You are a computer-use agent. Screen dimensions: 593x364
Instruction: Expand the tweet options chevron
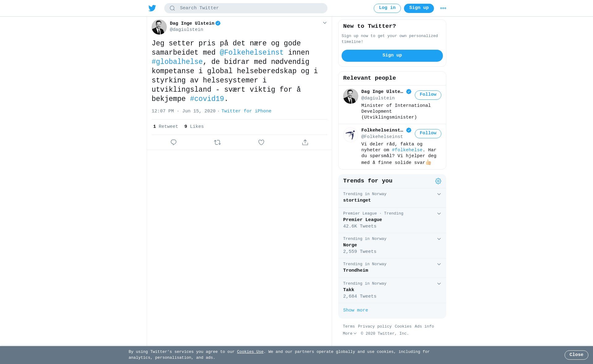point(325,23)
